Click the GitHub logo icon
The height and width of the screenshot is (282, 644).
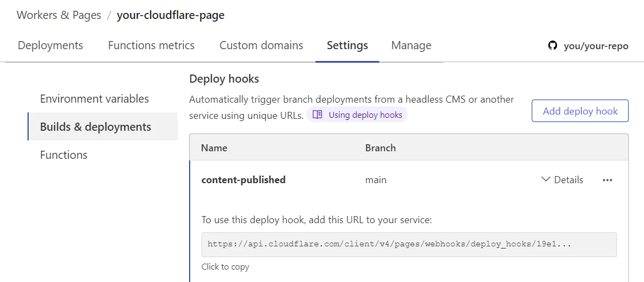(x=552, y=46)
